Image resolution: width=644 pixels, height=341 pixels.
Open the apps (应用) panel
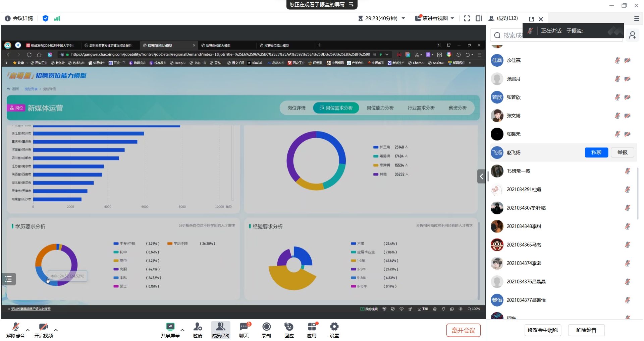[312, 330]
